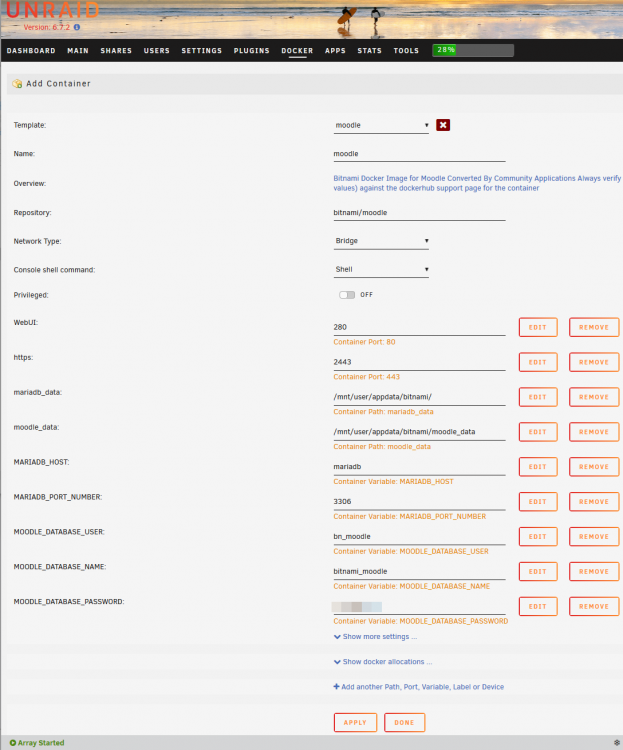Go to the Main menu

(78, 51)
